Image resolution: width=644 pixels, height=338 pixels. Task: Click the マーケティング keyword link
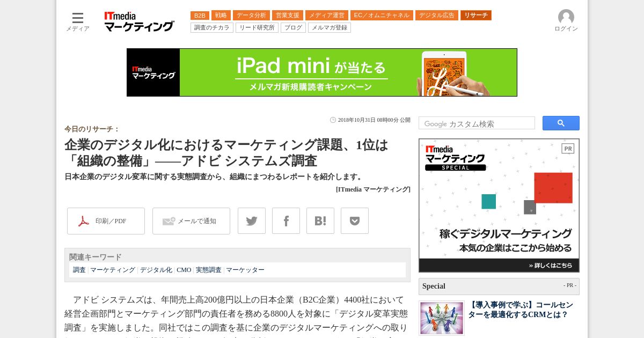coord(113,270)
